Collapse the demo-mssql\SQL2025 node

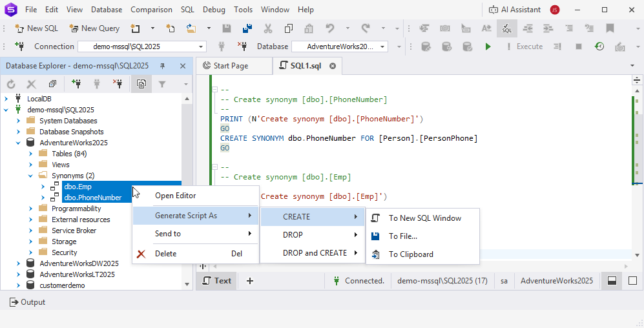click(6, 110)
